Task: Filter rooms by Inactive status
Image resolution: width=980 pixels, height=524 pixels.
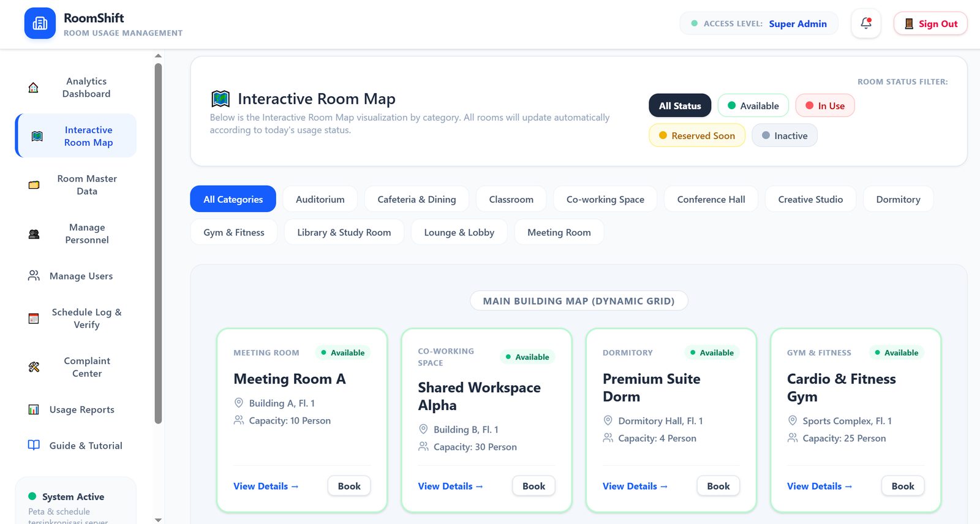Action: [785, 135]
